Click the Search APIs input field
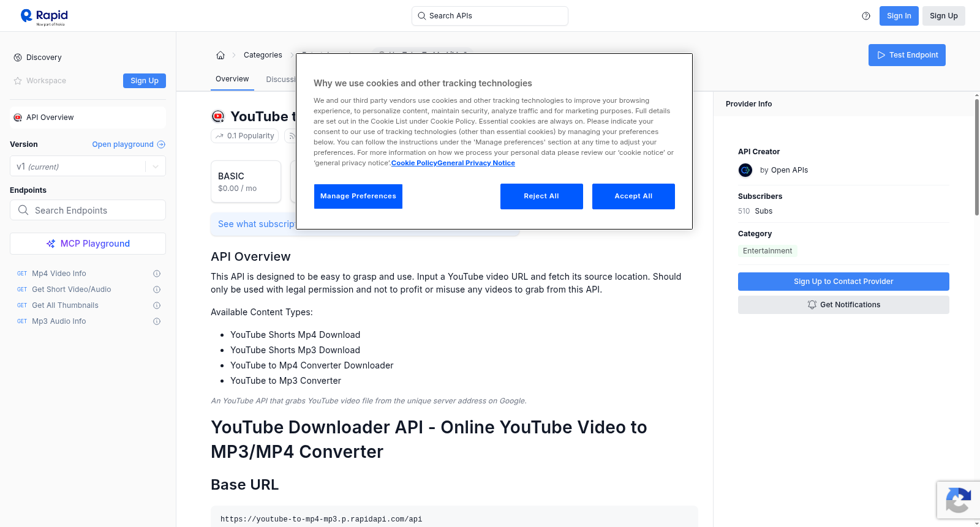 [490, 16]
